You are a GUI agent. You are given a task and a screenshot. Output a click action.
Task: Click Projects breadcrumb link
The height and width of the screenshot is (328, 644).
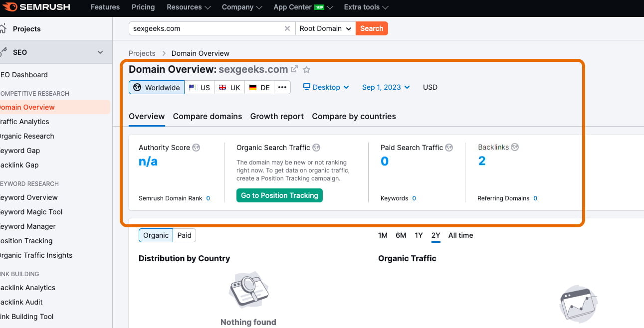(x=142, y=53)
